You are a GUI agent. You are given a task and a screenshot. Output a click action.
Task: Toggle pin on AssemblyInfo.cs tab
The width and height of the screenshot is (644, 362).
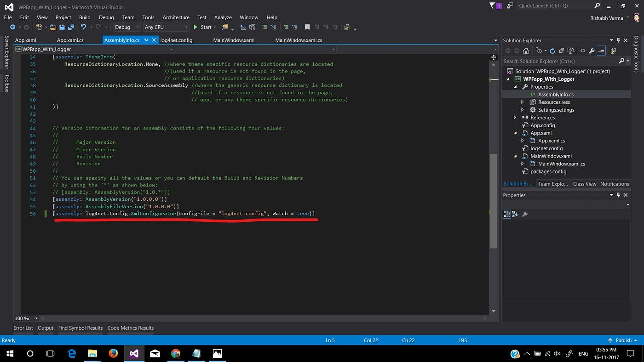click(146, 40)
